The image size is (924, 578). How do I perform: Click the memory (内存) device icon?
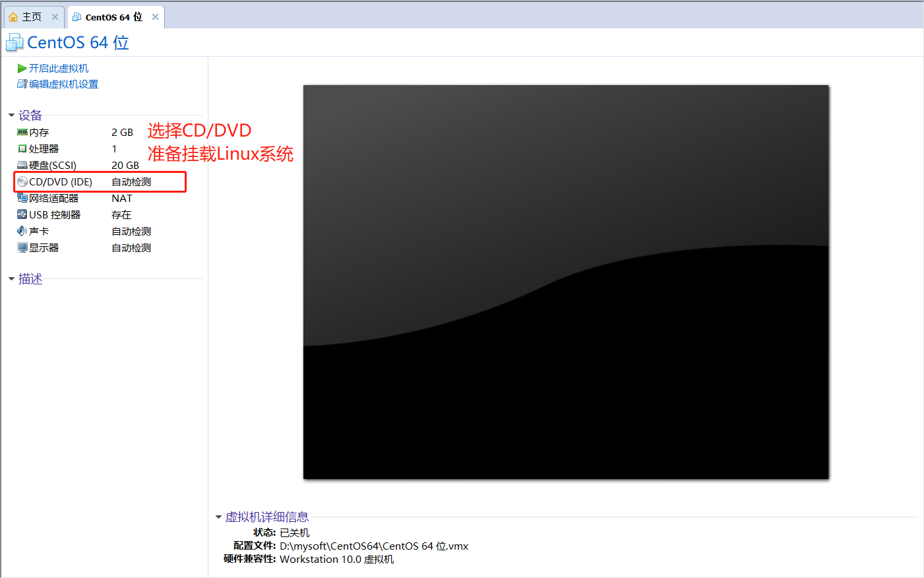(22, 133)
